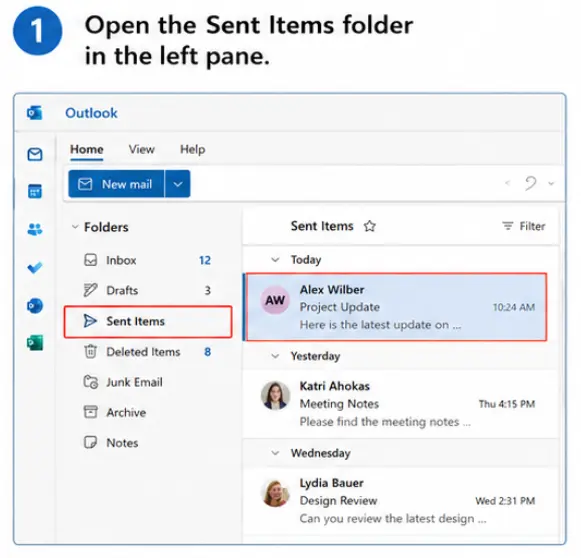Click the Archive box icon
Image resolution: width=581 pixels, height=558 pixels.
pos(90,412)
